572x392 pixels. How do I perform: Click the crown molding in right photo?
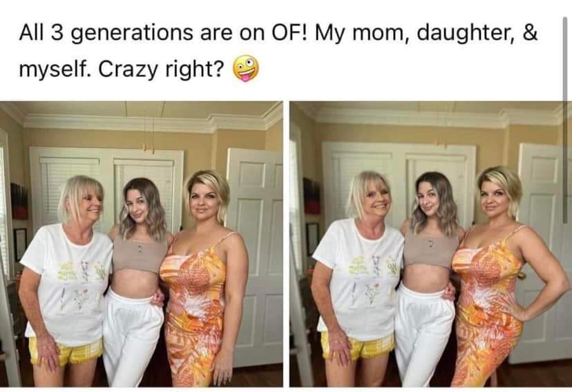[430, 117]
